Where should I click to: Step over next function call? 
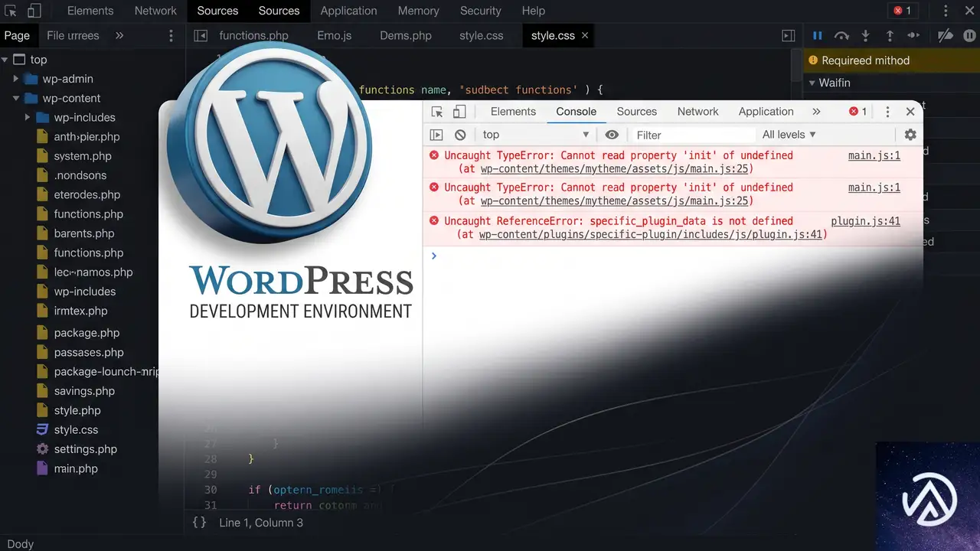pos(841,35)
